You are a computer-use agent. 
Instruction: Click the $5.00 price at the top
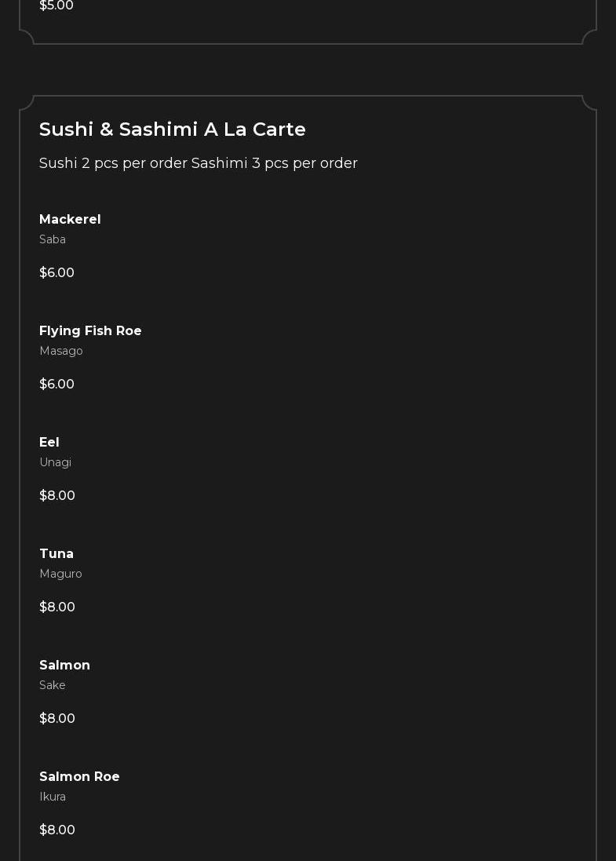tap(56, 6)
